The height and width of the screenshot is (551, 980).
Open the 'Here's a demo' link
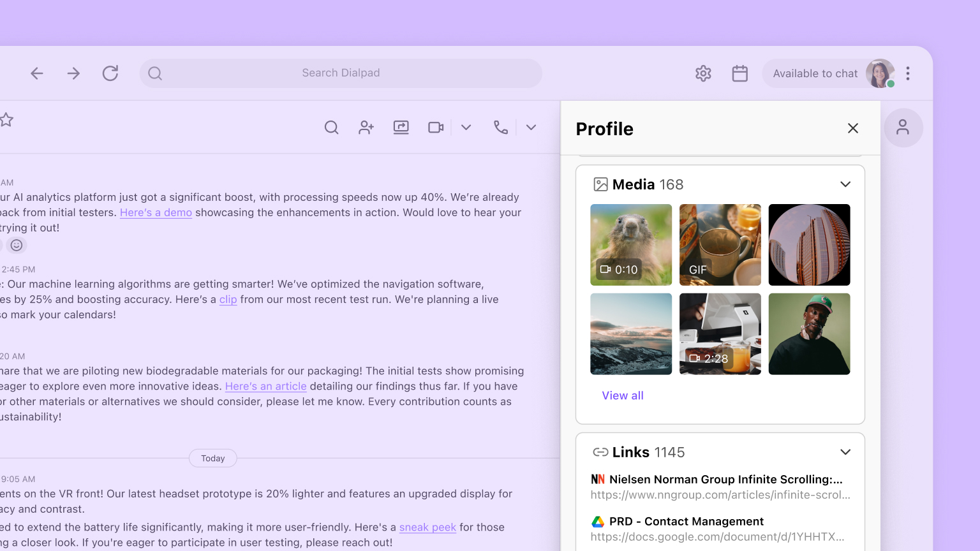click(x=156, y=212)
